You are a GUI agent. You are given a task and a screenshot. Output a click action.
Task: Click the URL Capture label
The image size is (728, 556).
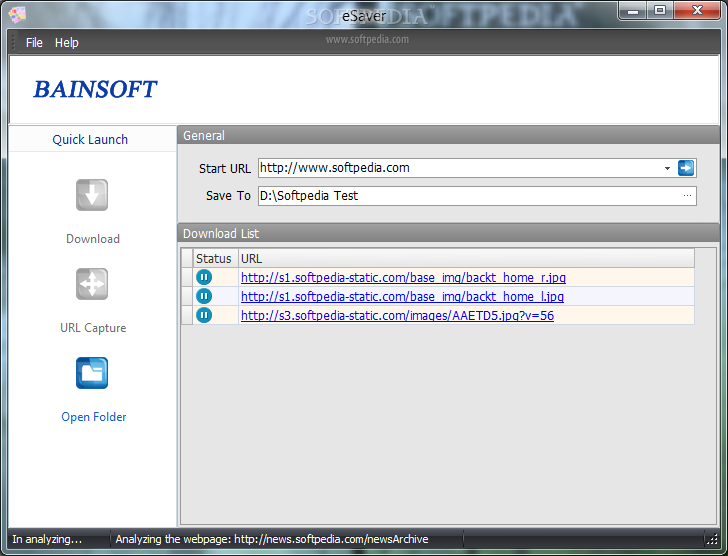coord(93,328)
